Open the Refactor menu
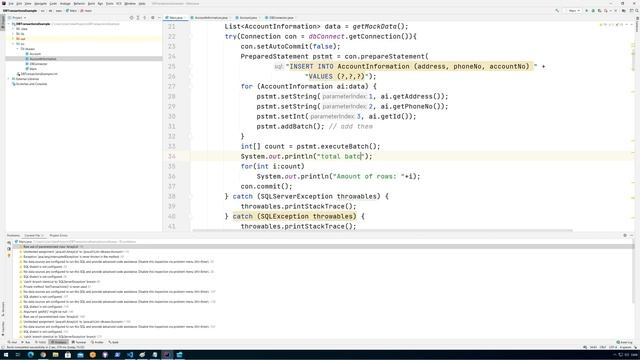 [x=79, y=4]
